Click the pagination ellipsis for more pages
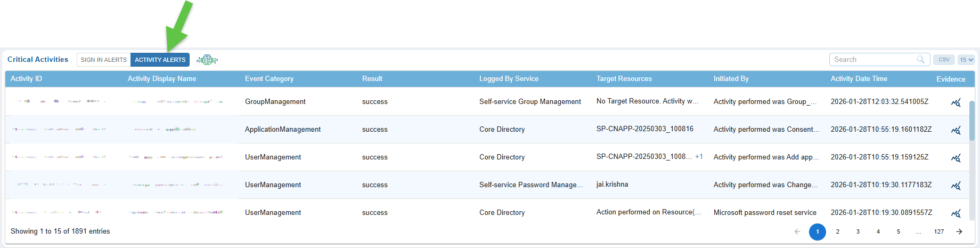This screenshot has width=980, height=248. tap(919, 231)
